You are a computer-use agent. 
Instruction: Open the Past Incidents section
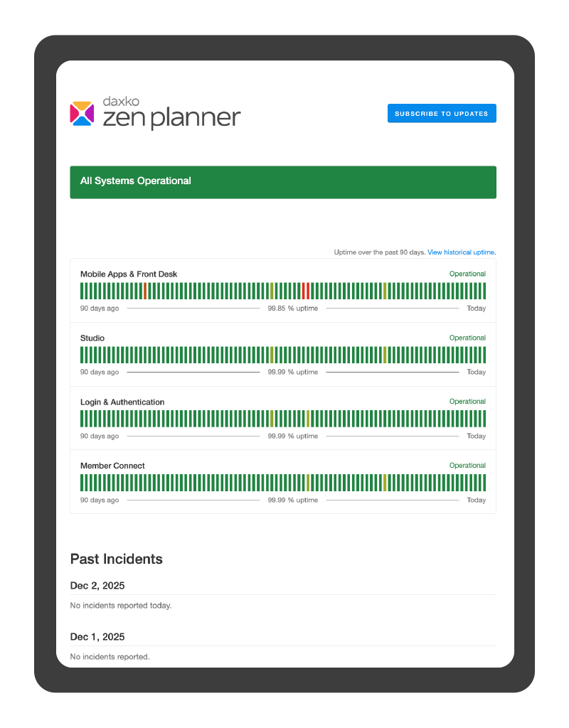coord(116,560)
